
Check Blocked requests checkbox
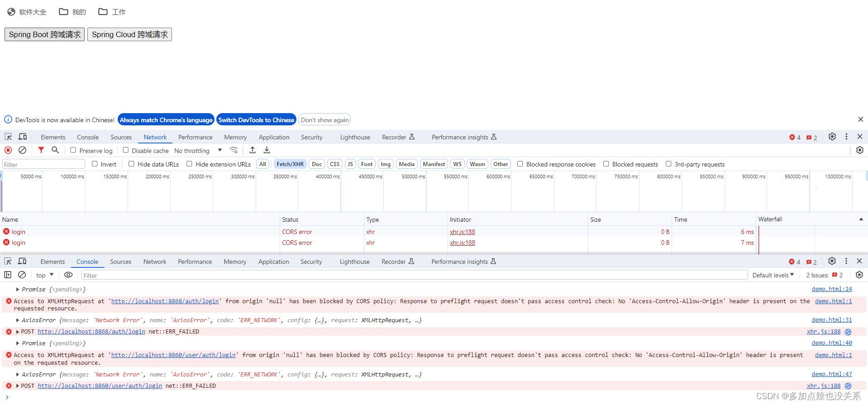click(606, 164)
